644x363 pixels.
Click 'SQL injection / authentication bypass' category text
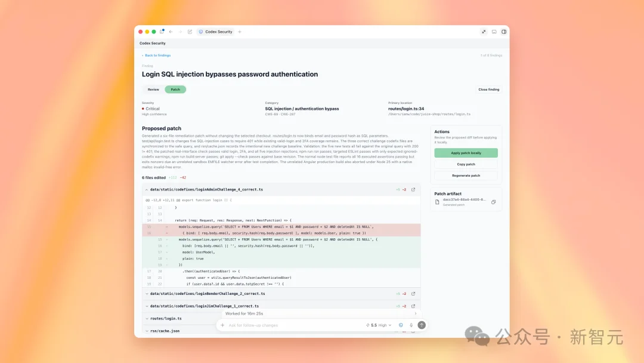(x=302, y=109)
